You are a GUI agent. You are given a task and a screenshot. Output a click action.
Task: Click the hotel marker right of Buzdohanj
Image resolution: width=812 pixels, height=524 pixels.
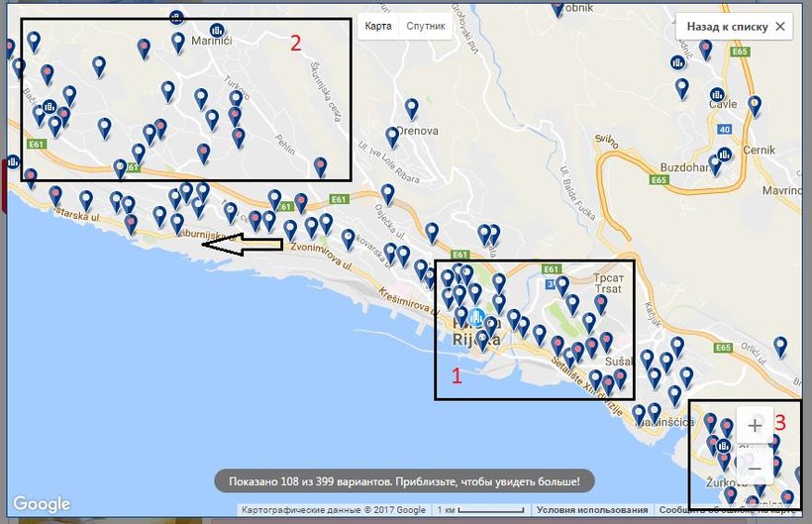(x=725, y=156)
